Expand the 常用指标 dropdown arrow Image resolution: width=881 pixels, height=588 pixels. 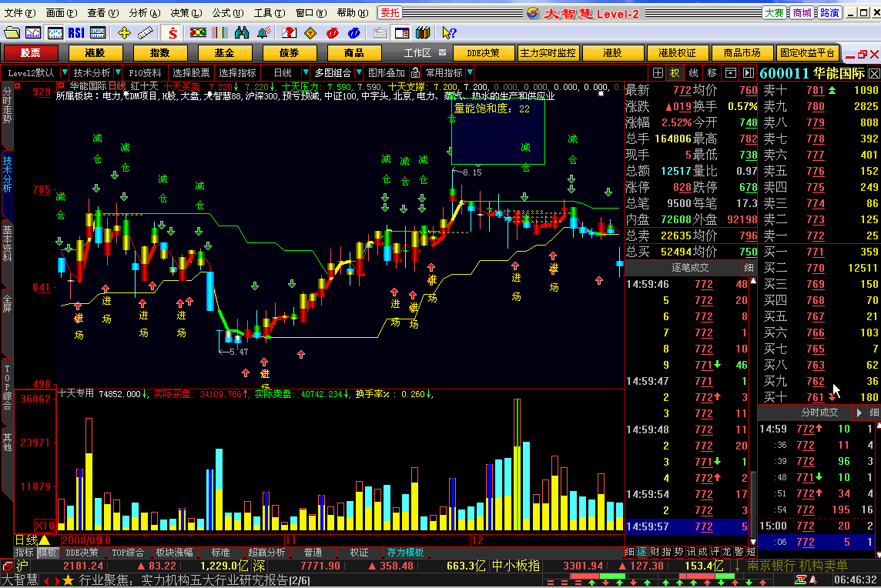point(470,73)
